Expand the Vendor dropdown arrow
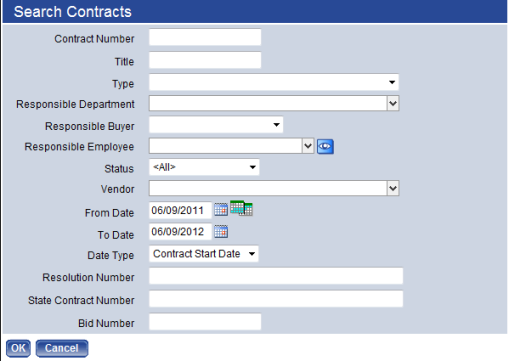 (x=393, y=188)
